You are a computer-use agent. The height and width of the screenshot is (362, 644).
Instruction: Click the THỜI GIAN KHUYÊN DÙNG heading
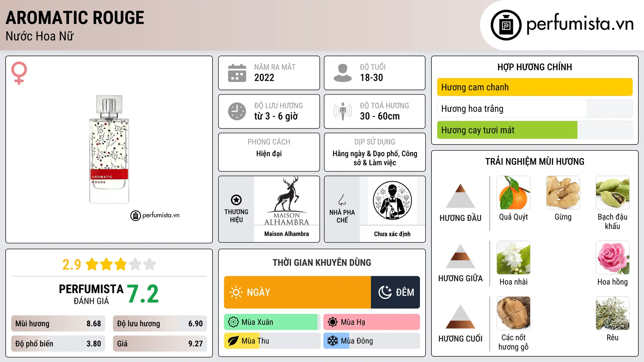pyautogui.click(x=322, y=262)
